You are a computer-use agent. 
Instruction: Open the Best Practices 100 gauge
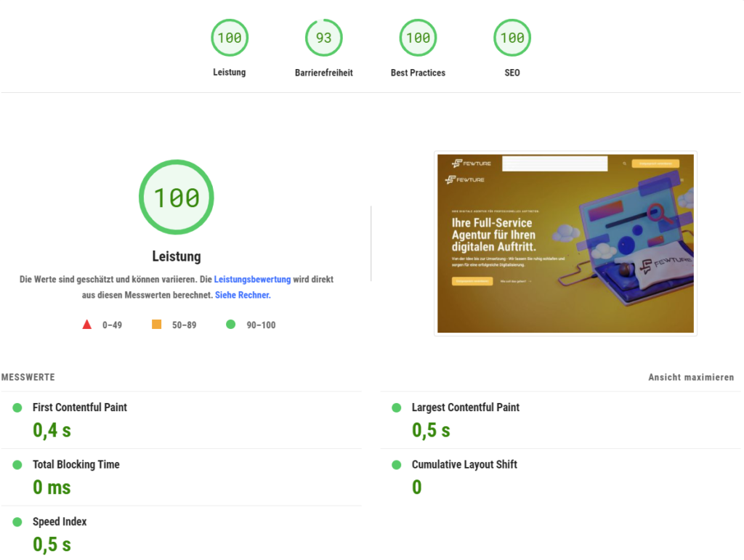pyautogui.click(x=418, y=38)
